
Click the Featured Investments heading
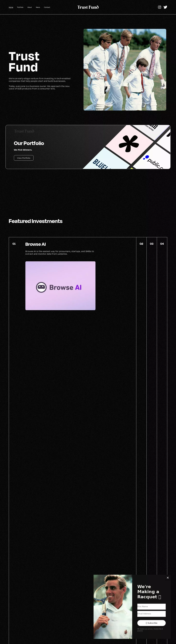pyautogui.click(x=36, y=221)
